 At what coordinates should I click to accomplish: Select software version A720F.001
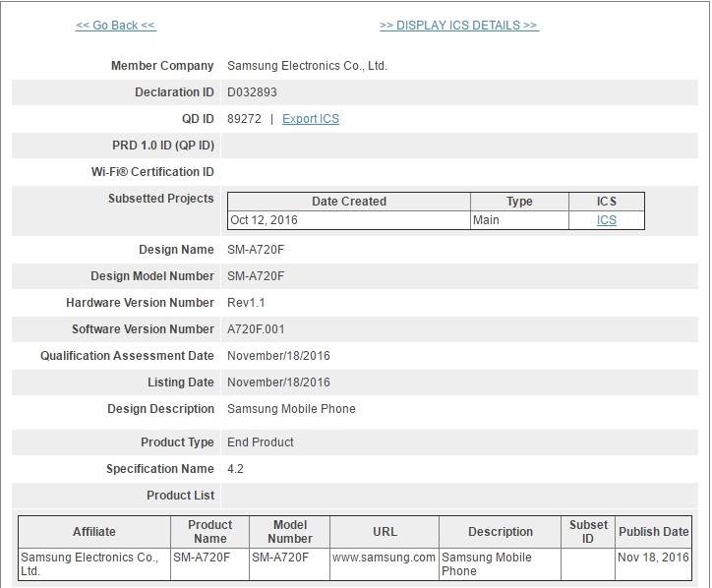pyautogui.click(x=256, y=329)
